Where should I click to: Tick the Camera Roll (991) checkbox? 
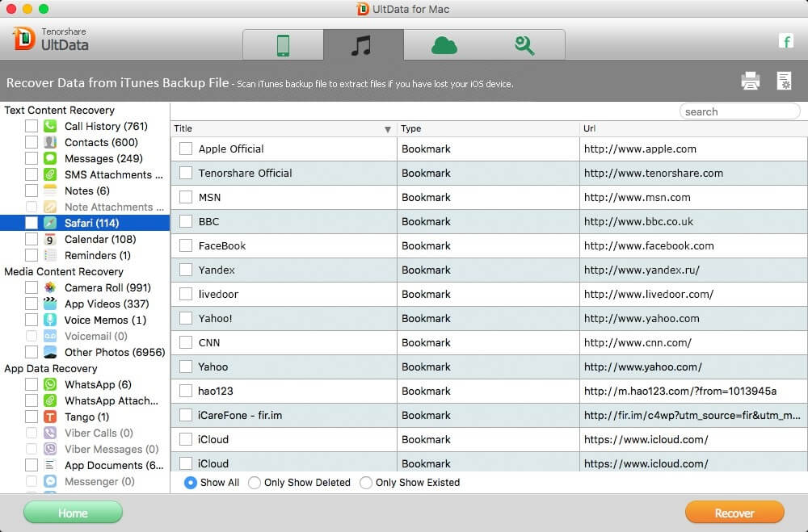32,287
